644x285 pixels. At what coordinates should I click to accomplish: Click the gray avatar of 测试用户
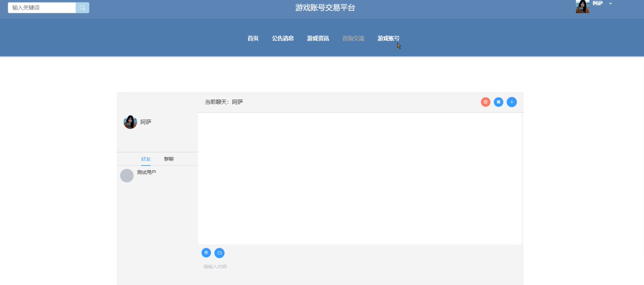(x=127, y=176)
